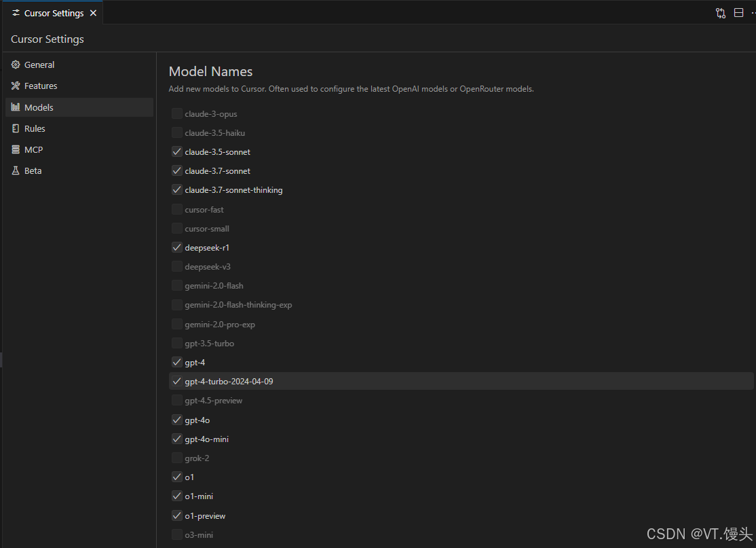Uncheck the claude-3.5-sonnet model
The image size is (756, 548).
(177, 151)
